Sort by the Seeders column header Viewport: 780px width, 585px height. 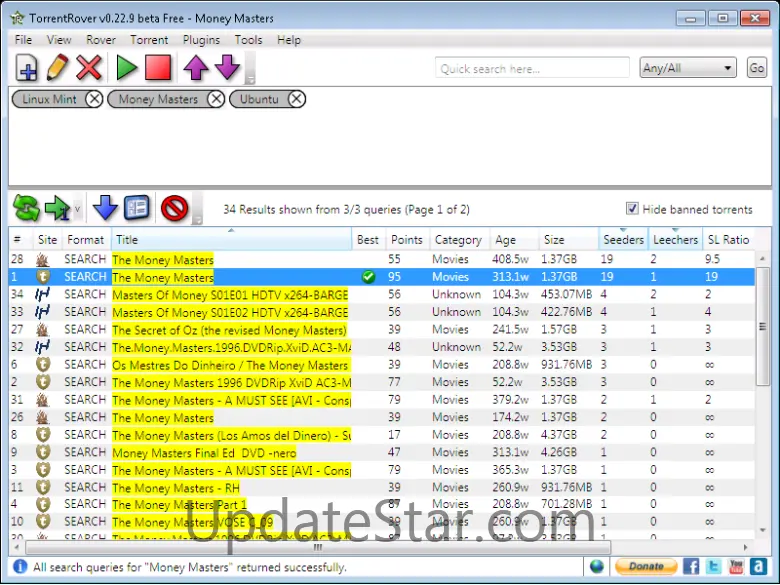(x=623, y=240)
